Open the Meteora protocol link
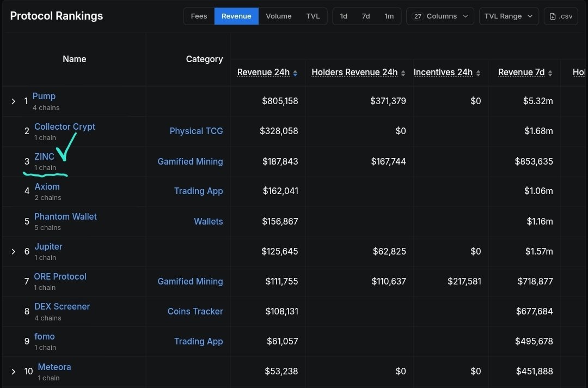This screenshot has height=388, width=588. coord(54,367)
